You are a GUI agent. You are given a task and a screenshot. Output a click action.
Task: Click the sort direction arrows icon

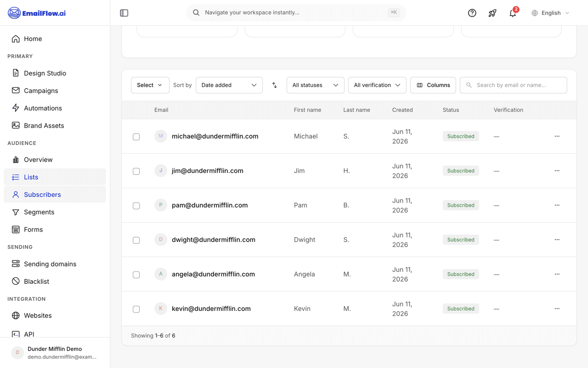(275, 85)
